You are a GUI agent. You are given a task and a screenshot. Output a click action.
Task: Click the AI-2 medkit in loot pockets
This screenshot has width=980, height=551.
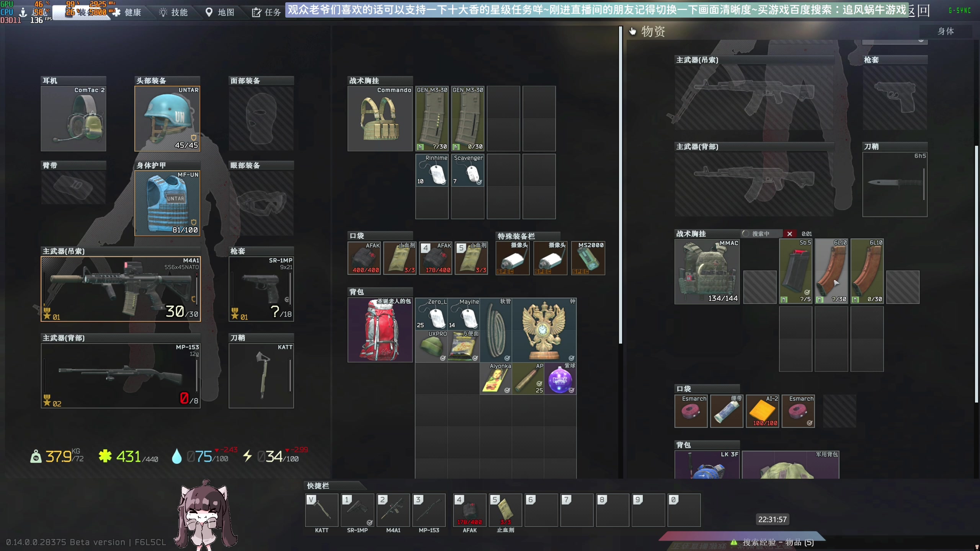pos(762,411)
